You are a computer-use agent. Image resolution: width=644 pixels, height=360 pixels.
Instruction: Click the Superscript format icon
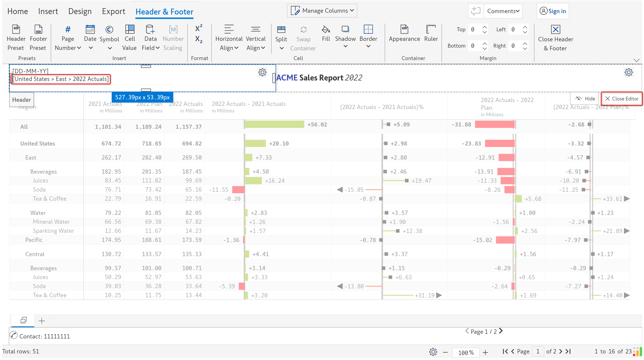point(198,28)
